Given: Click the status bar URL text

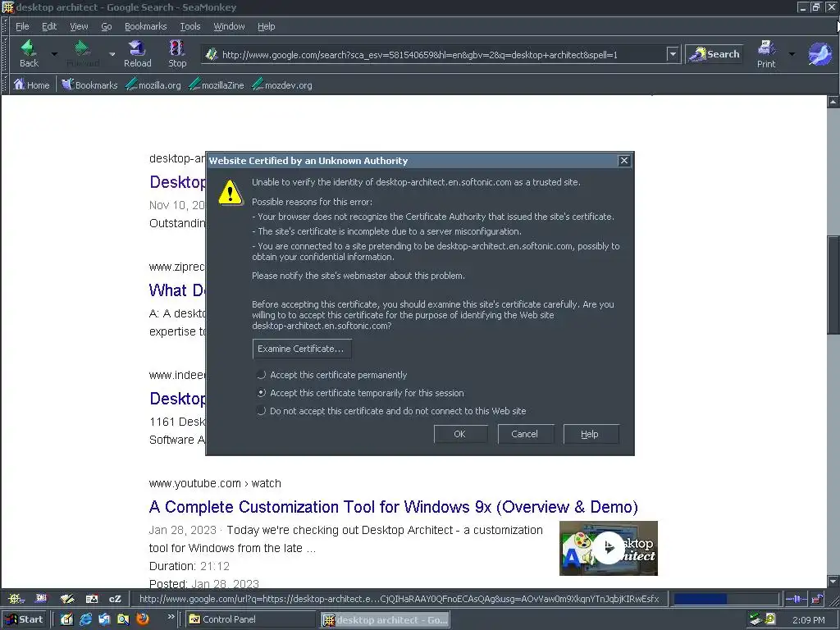Looking at the screenshot, I should coord(399,598).
